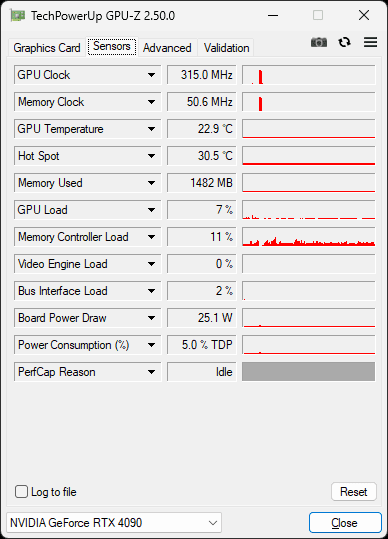The image size is (388, 539).
Task: Click the Close button
Action: point(345,523)
